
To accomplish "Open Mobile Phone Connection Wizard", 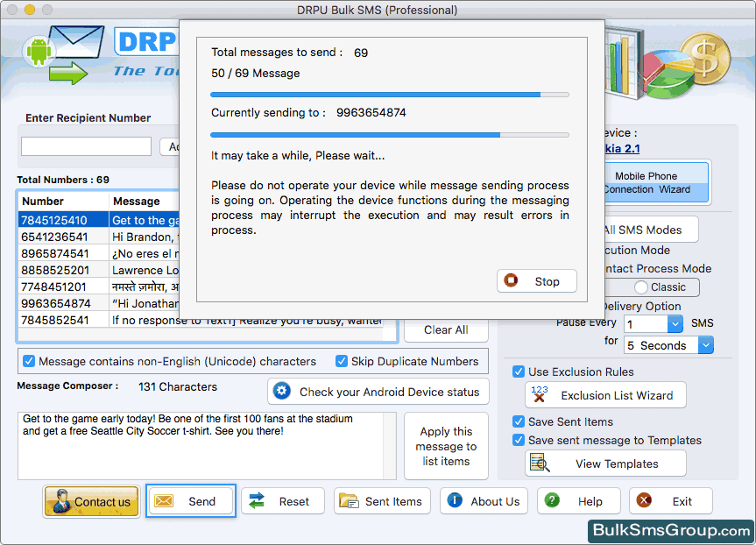I will point(656,182).
